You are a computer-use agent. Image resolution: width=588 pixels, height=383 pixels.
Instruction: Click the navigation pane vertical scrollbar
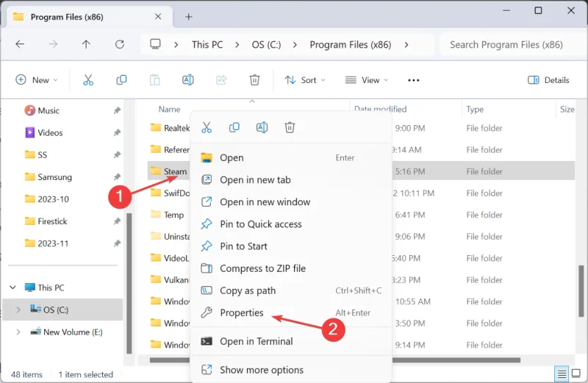[129, 283]
